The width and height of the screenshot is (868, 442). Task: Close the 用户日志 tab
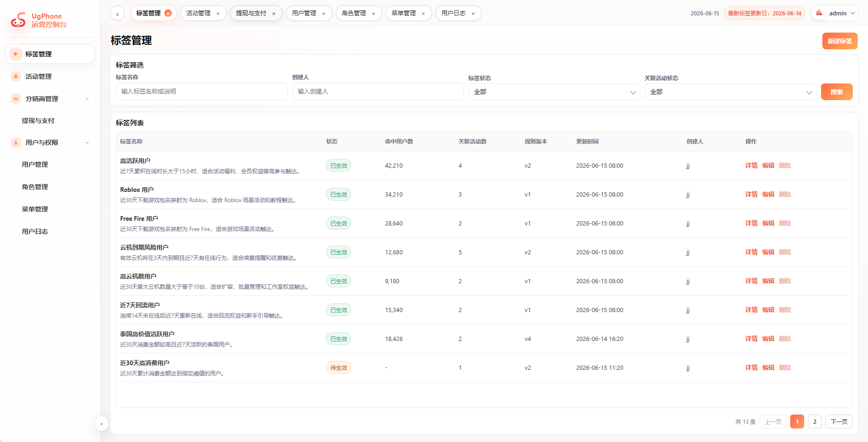(473, 14)
